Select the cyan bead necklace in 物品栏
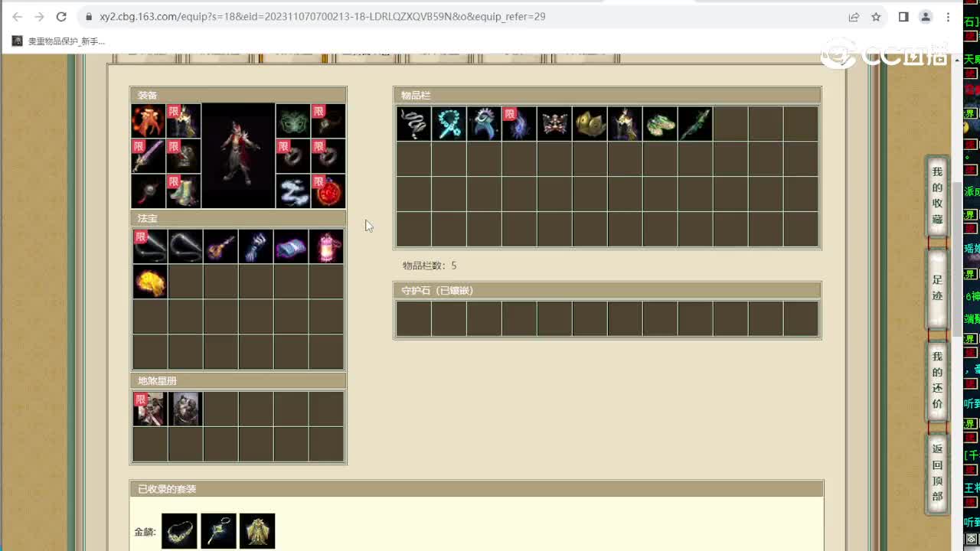Viewport: 980px width, 551px height. (x=449, y=124)
